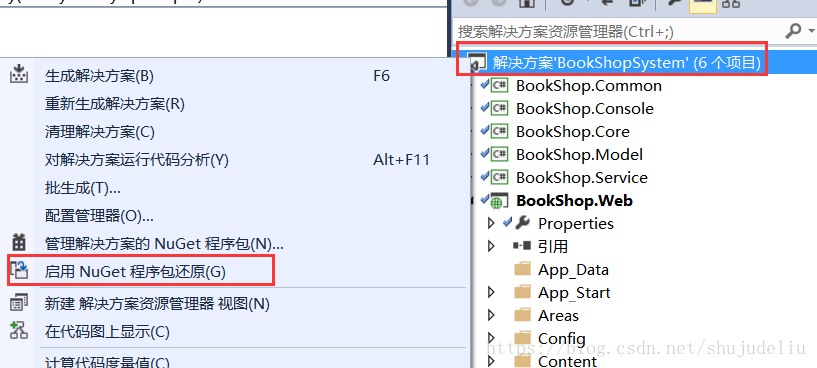The image size is (817, 368).
Task: Click the code map icon beside 在代码图上显示
Action: click(x=19, y=330)
